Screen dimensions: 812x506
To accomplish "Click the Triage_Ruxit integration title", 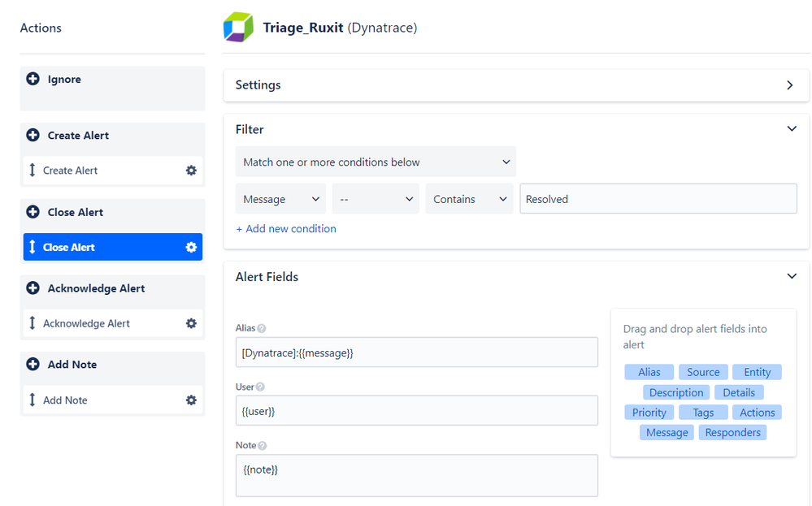I will pyautogui.click(x=303, y=28).
